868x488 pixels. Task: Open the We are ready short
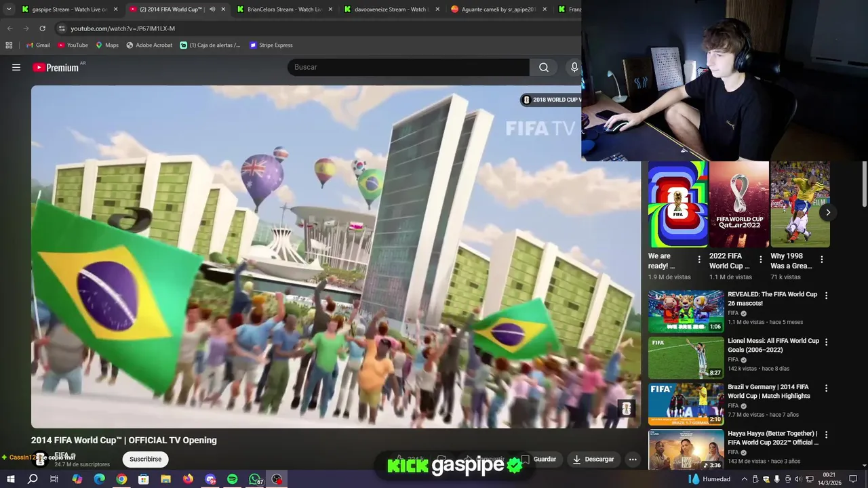(x=677, y=204)
